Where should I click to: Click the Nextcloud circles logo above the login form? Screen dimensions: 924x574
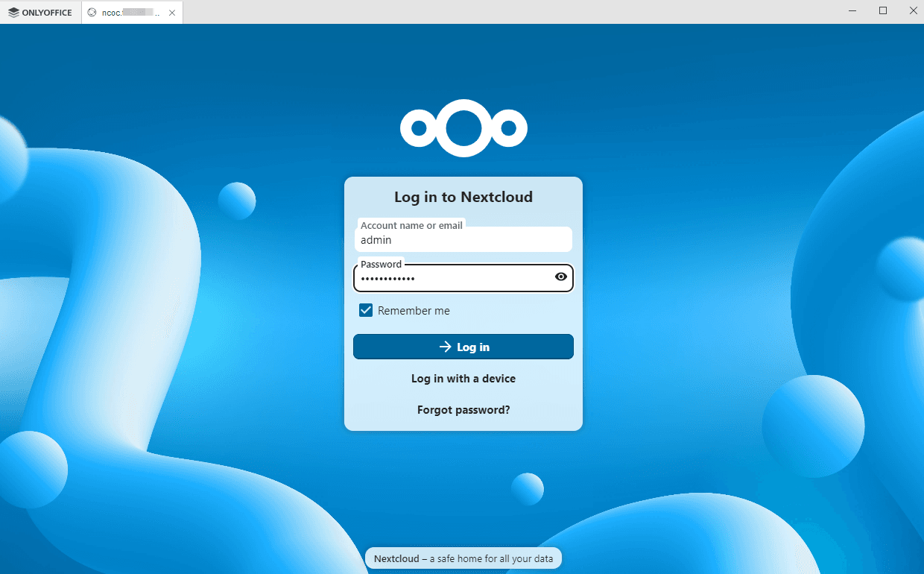pyautogui.click(x=463, y=127)
